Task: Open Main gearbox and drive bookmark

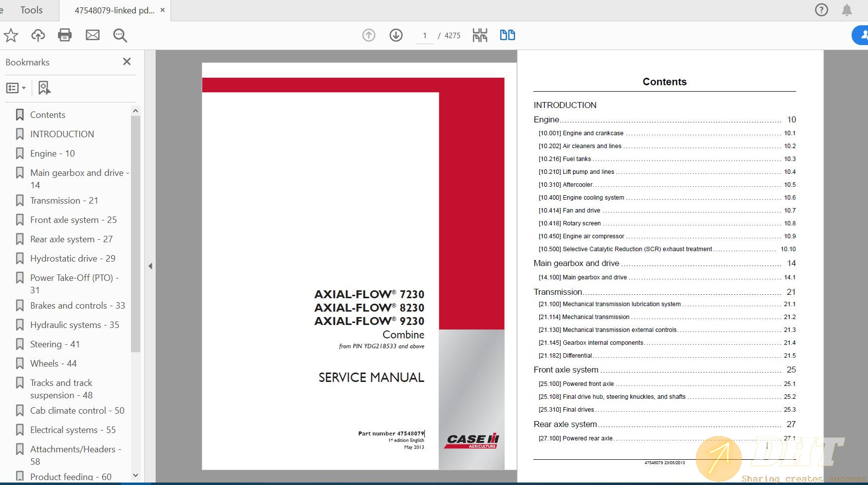Action: click(x=79, y=179)
